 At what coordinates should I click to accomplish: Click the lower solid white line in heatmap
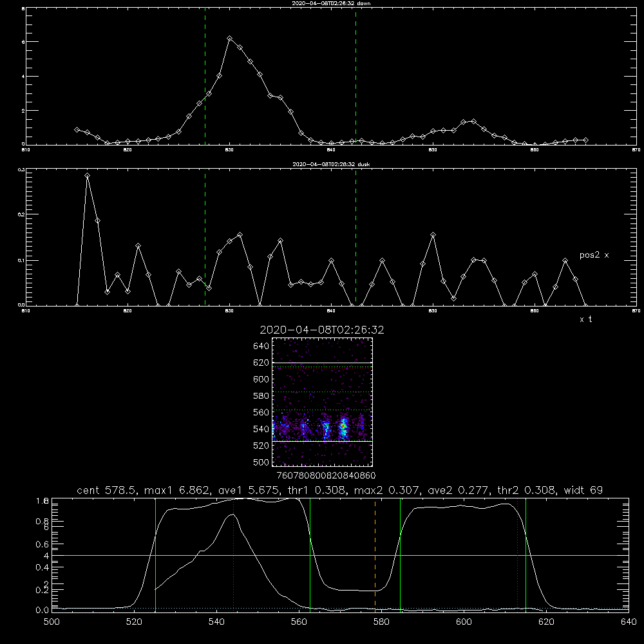tap(322, 442)
